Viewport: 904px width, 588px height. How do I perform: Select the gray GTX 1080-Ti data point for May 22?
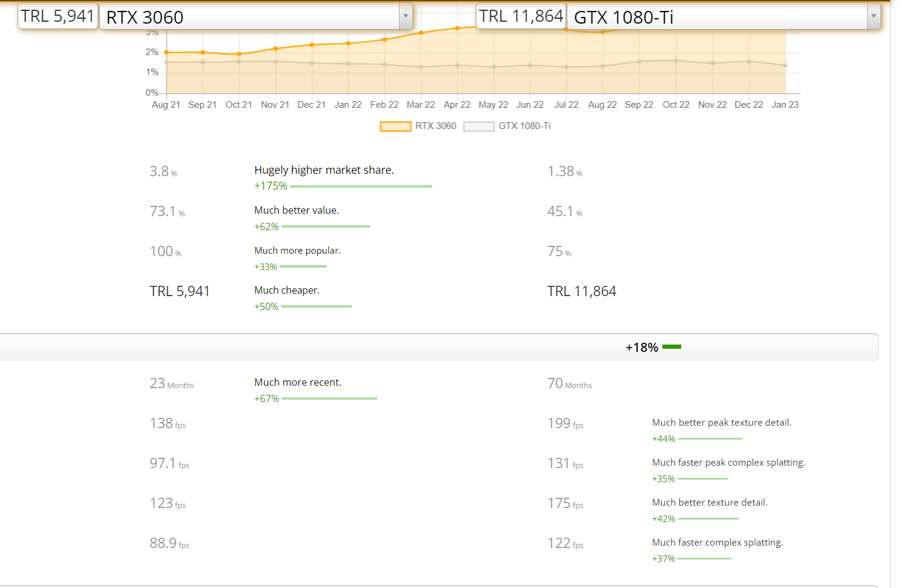(x=493, y=67)
